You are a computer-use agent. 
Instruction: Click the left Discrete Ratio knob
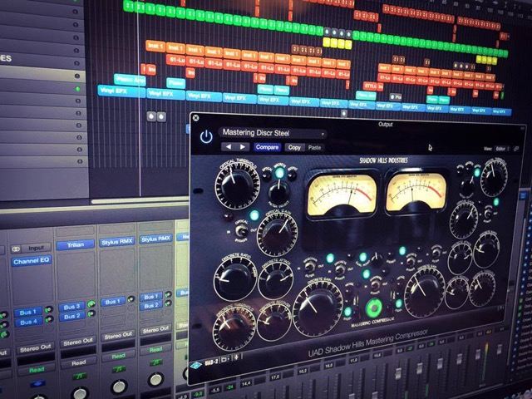coord(234,280)
